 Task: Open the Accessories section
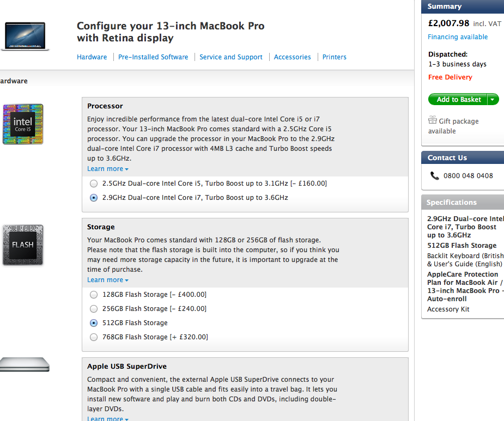coord(292,57)
